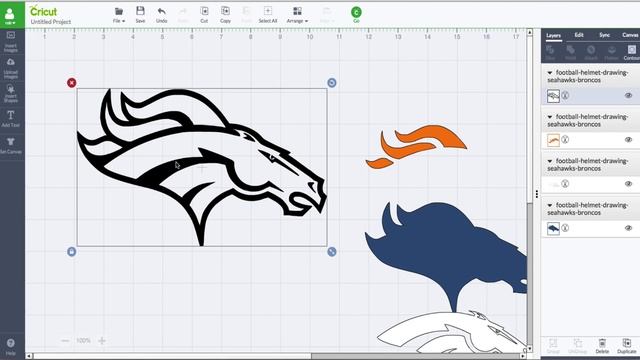This screenshot has height=360, width=640.
Task: Open Set Canvas option
Action: coord(11,145)
